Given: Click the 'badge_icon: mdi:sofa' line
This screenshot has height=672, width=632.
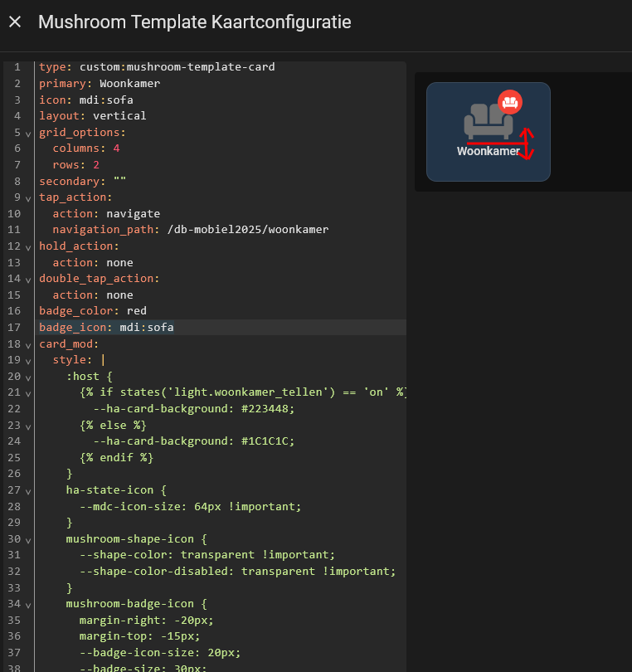Looking at the screenshot, I should [x=106, y=327].
